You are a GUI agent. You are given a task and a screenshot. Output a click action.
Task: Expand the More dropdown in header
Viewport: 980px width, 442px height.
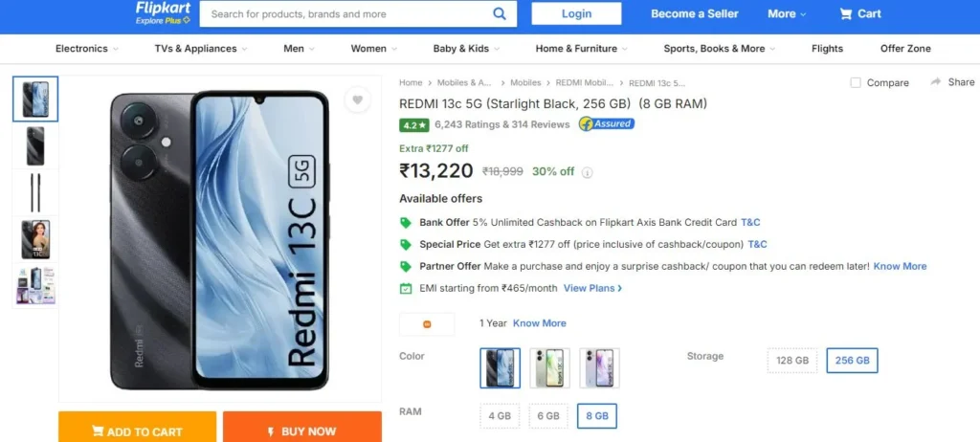[x=787, y=13]
